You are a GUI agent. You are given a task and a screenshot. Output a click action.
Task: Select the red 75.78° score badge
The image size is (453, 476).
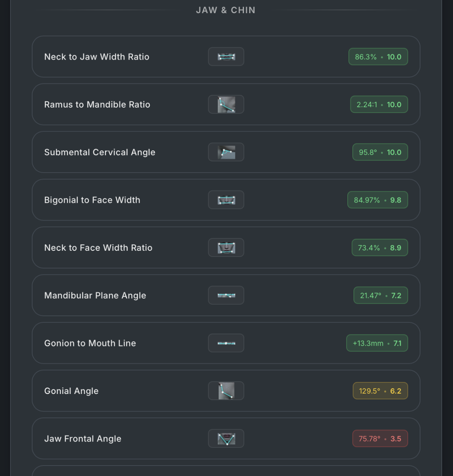point(380,439)
